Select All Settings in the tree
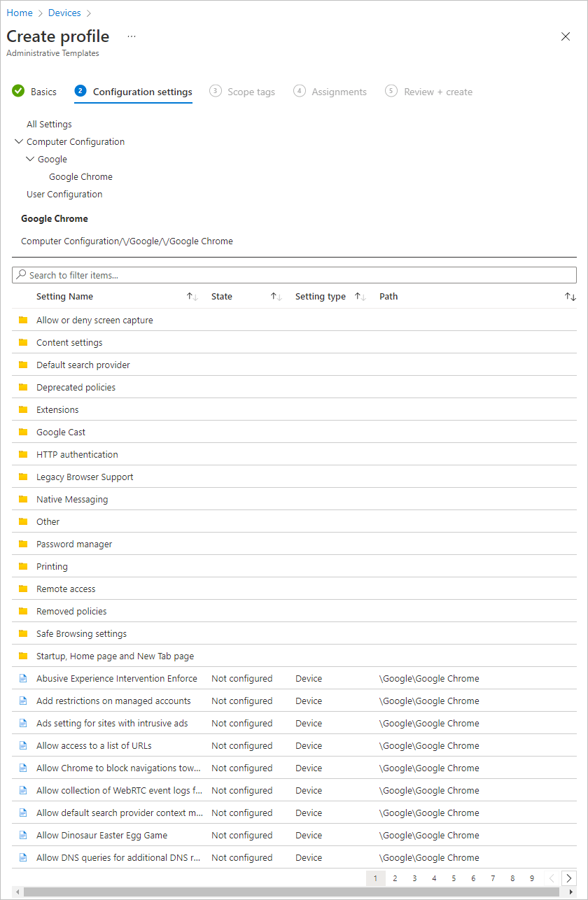Screen dimensions: 588x900 click(x=49, y=124)
